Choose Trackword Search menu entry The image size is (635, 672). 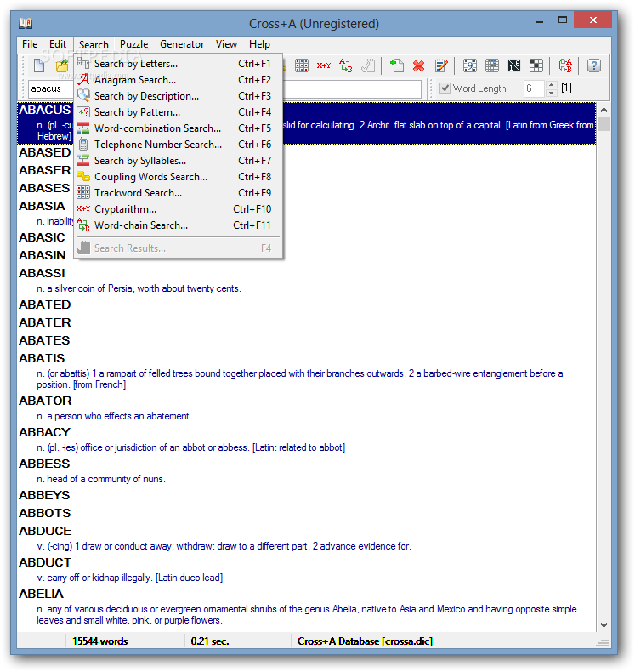(179, 193)
